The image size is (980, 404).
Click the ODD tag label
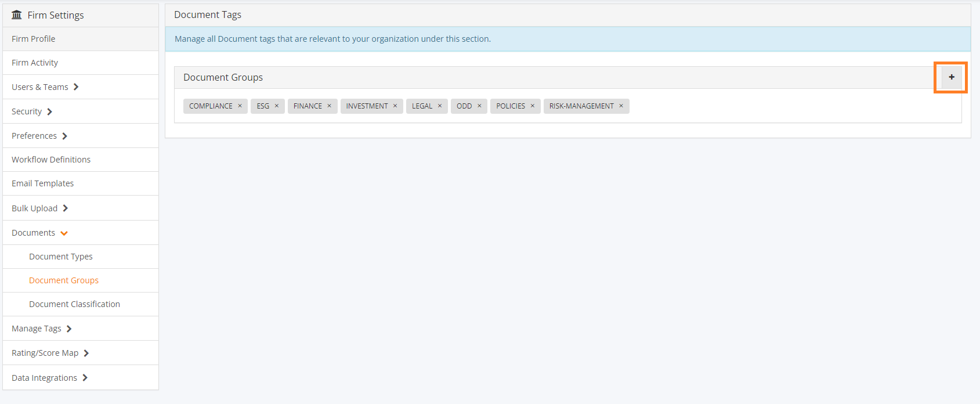point(464,106)
